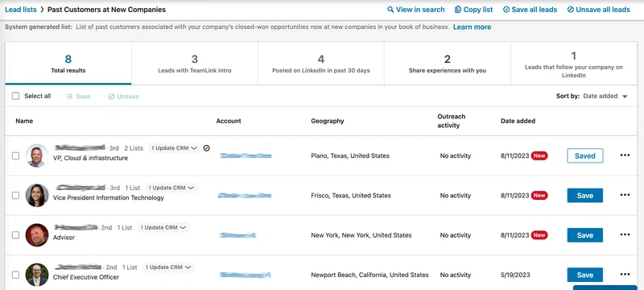The image size is (644, 290).
Task: Open account link for Frisco, Texas lead
Action: (x=245, y=196)
